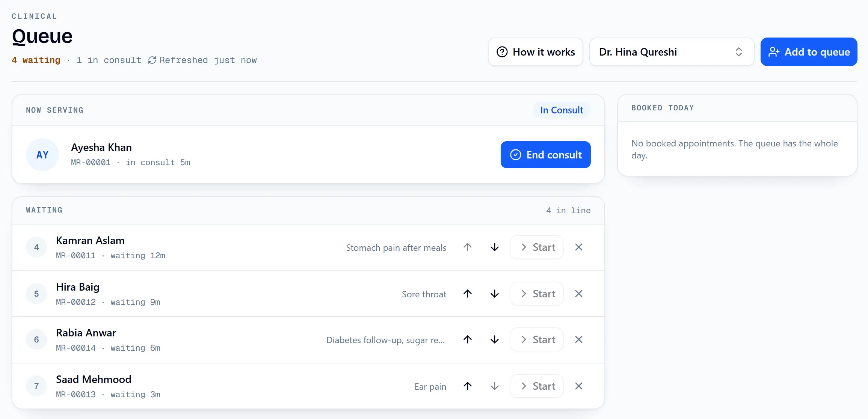
Task: Move Rabia Anwar down one position
Action: click(x=495, y=339)
